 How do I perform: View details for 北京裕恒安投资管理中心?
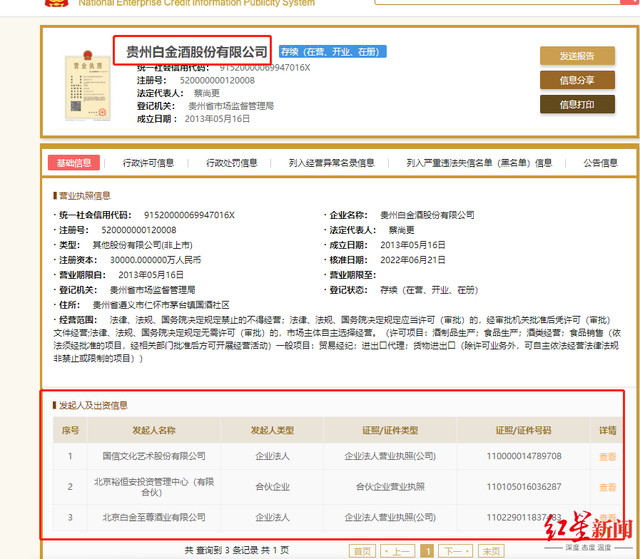tap(607, 487)
